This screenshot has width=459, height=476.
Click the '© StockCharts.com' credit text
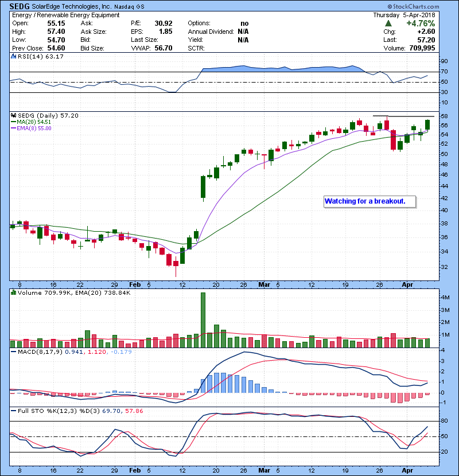[413, 6]
